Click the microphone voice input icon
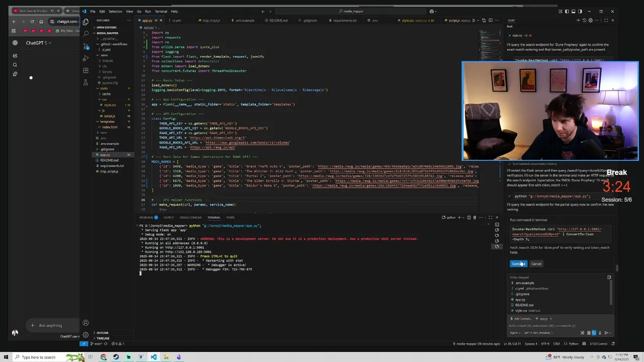Screen dimensions: 644x362 pos(600,333)
